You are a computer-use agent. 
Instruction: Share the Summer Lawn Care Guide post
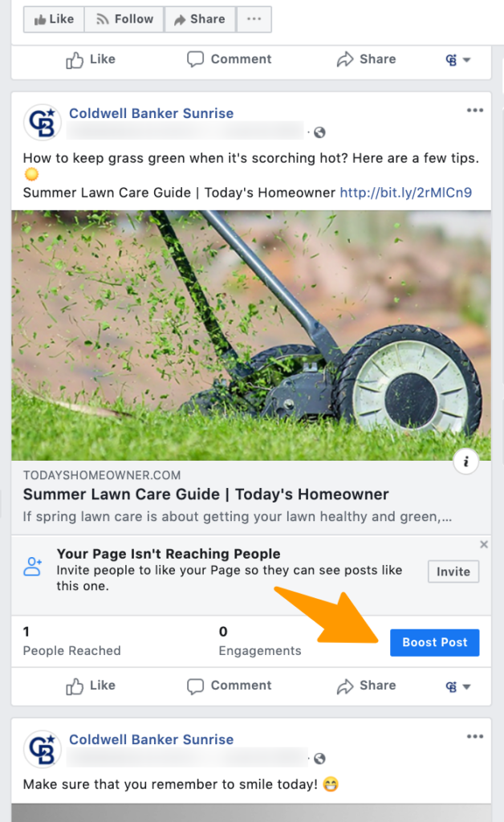tap(366, 686)
